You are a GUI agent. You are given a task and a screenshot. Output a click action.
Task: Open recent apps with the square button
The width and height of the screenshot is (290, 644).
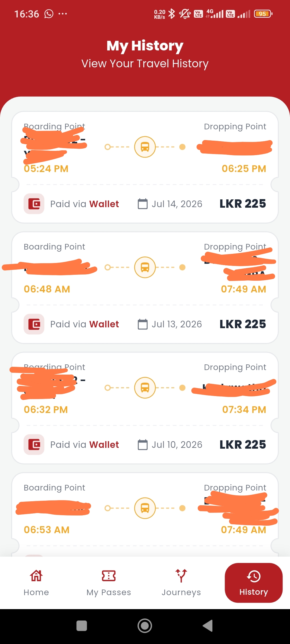point(82,626)
